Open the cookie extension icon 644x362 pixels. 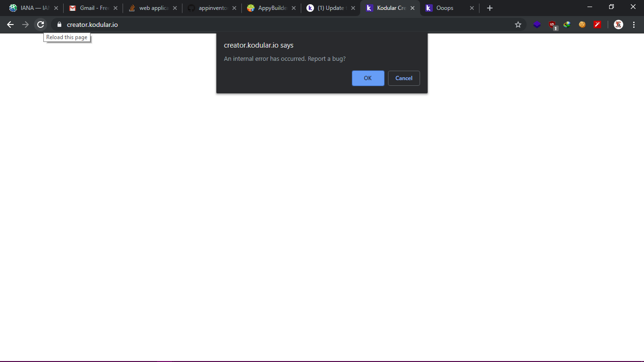click(582, 25)
